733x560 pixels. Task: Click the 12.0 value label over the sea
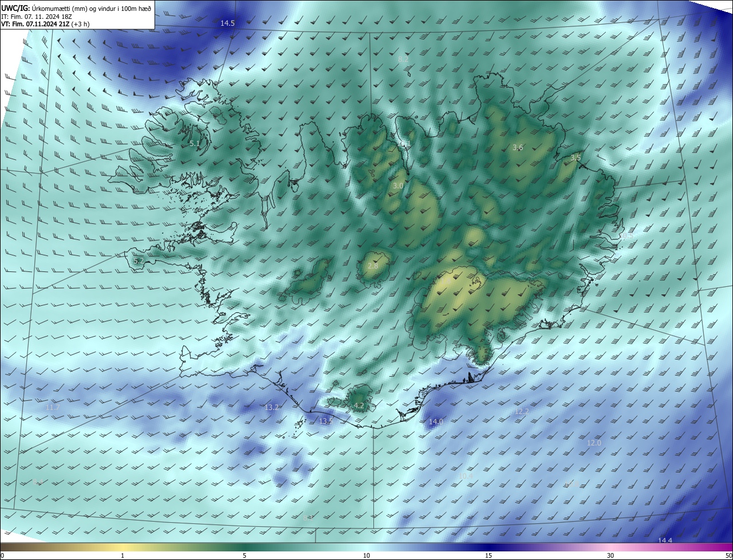[594, 443]
